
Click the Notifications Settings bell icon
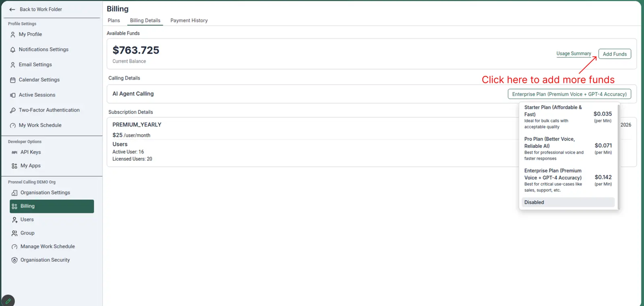click(x=13, y=50)
